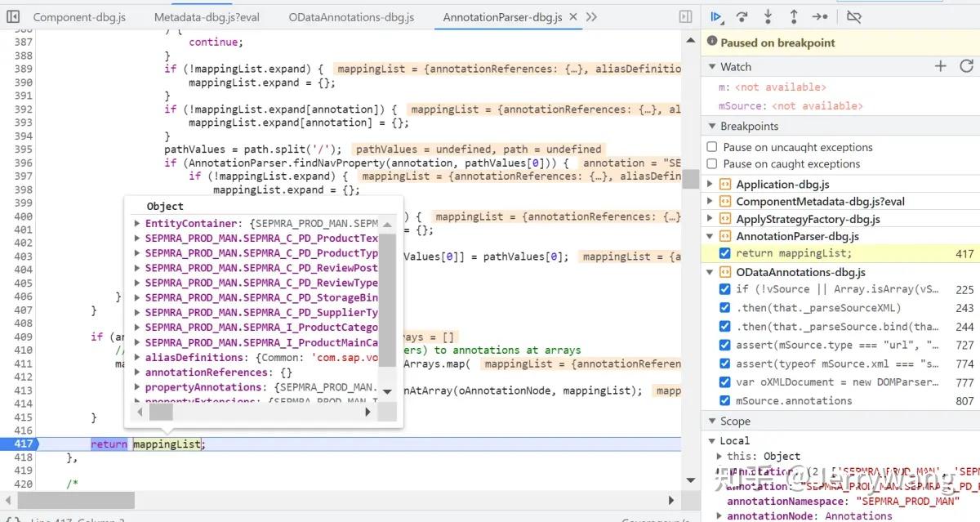The width and height of the screenshot is (980, 522).
Task: Collapse the Watch section
Action: click(712, 65)
